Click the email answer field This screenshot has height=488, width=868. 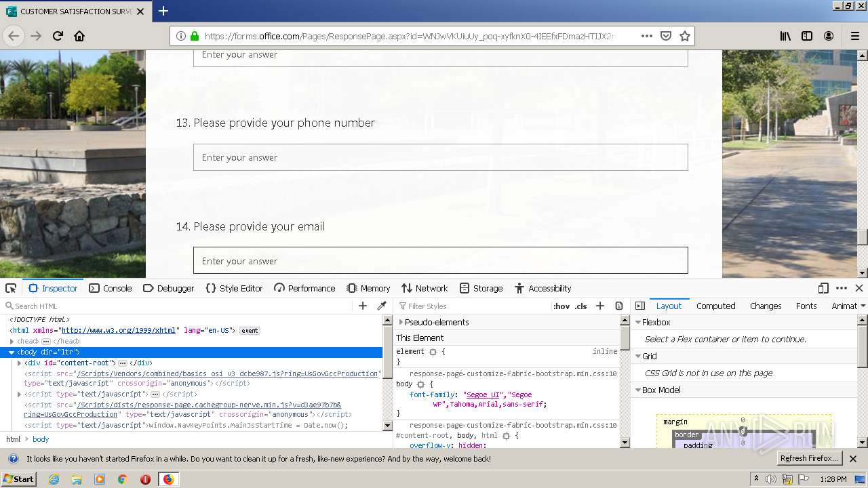pos(441,261)
